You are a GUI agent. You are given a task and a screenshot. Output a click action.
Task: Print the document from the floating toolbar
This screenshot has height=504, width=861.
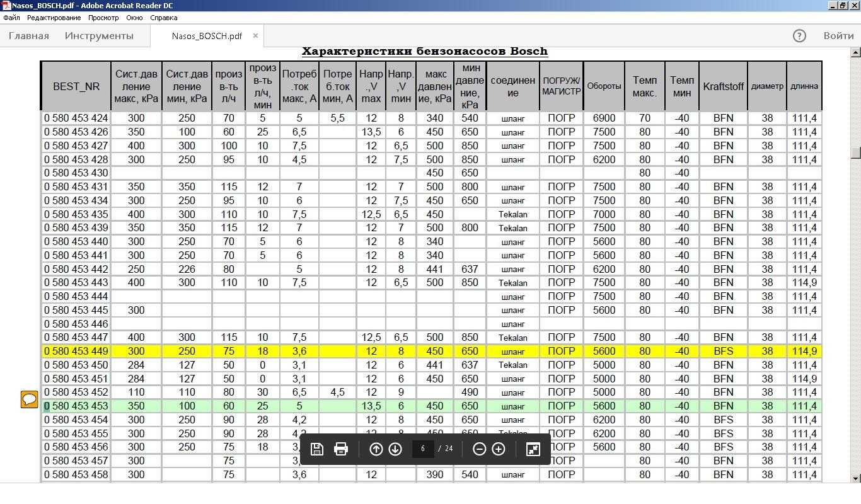[341, 449]
